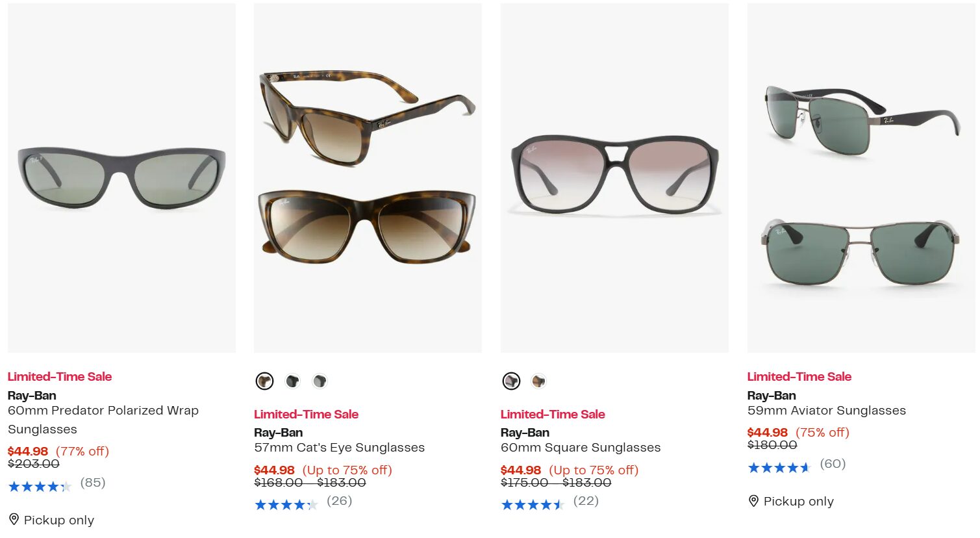Click star rating of Aviator Sunglasses
This screenshot has width=980, height=538.
tap(779, 468)
